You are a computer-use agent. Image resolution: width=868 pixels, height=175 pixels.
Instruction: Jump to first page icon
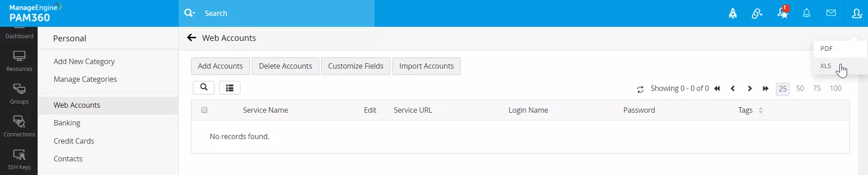717,89
